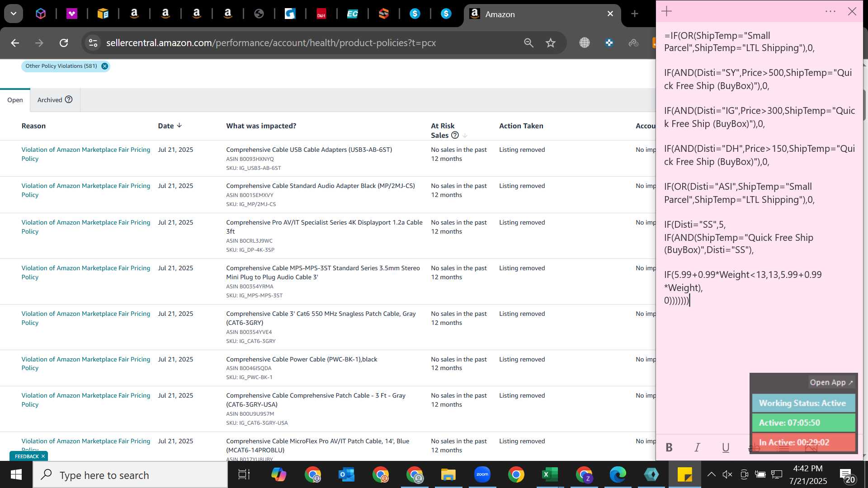Click the Working Status: Active bar
Image resolution: width=868 pixels, height=488 pixels.
coord(803,403)
